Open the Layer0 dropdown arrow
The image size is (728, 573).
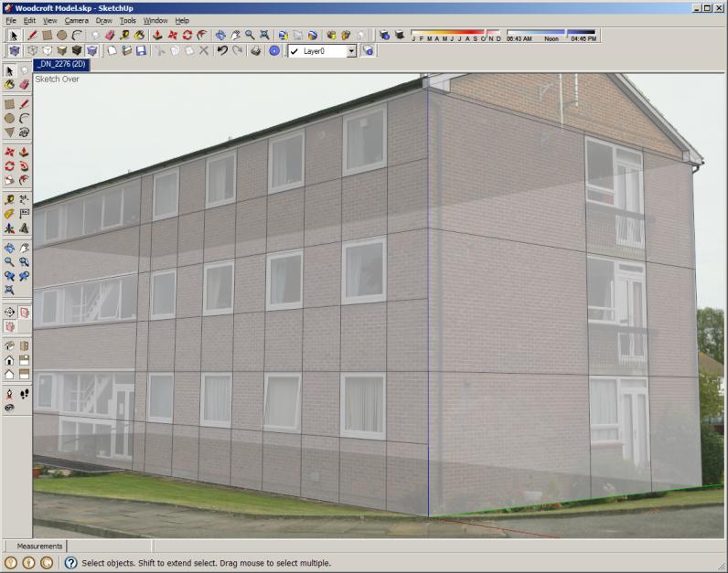coord(351,51)
